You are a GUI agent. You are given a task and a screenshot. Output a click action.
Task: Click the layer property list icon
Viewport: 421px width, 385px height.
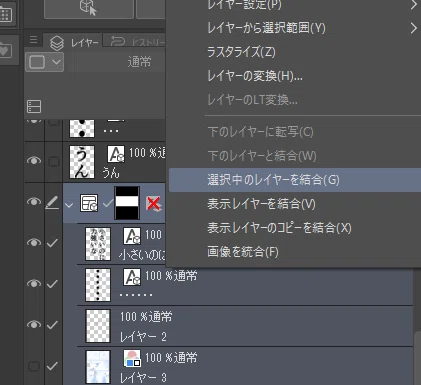[x=34, y=107]
